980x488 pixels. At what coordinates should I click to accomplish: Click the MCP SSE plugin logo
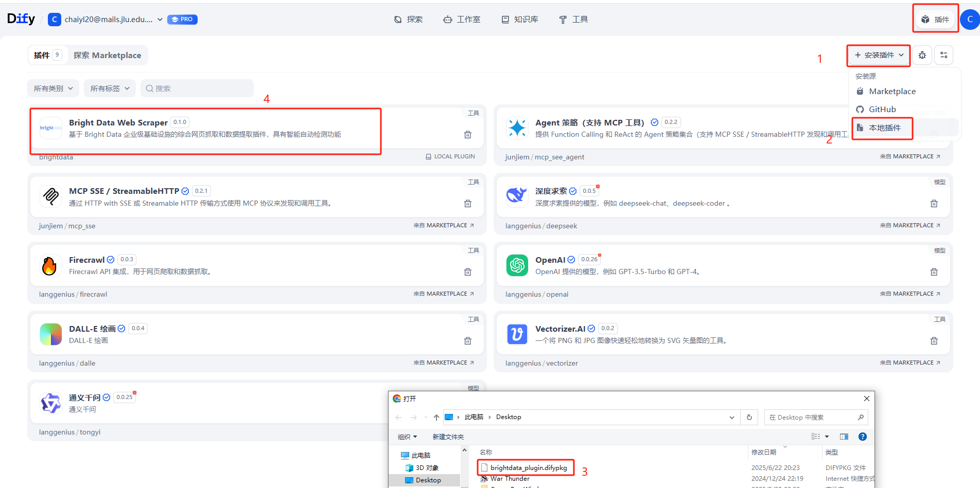pos(51,196)
